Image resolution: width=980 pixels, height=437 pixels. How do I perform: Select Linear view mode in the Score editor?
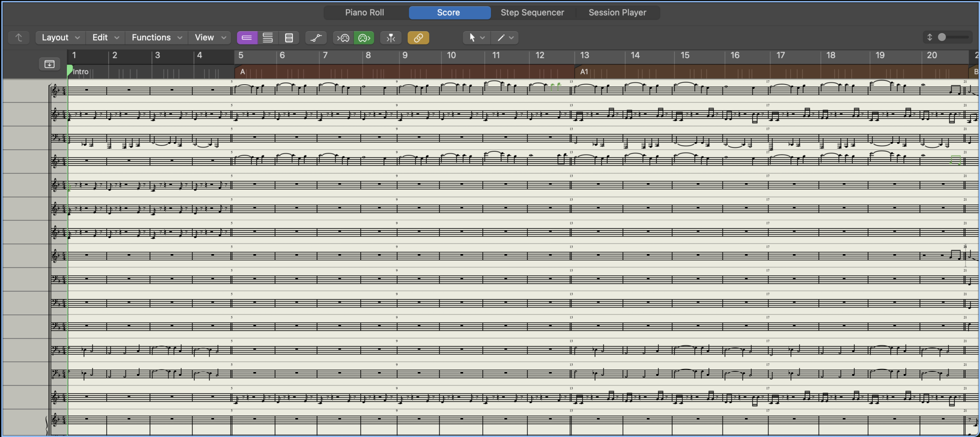pyautogui.click(x=246, y=37)
